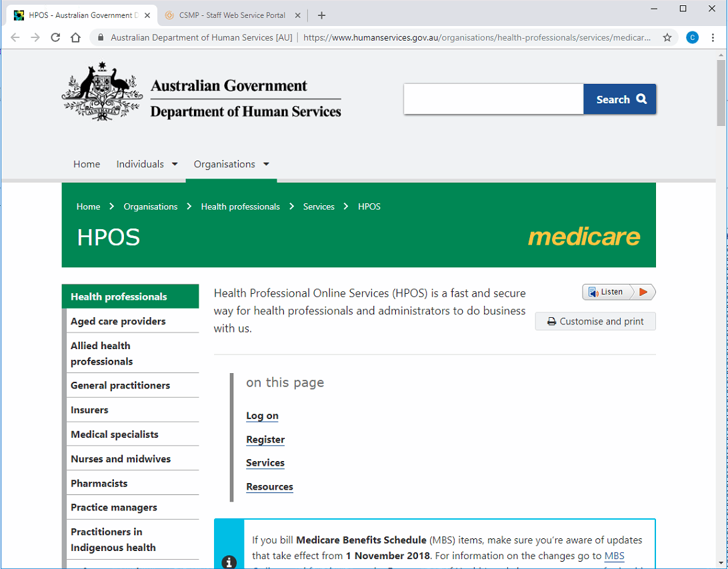Click the vertical page scrollbar thumb
The height and width of the screenshot is (569, 728).
tap(721, 93)
